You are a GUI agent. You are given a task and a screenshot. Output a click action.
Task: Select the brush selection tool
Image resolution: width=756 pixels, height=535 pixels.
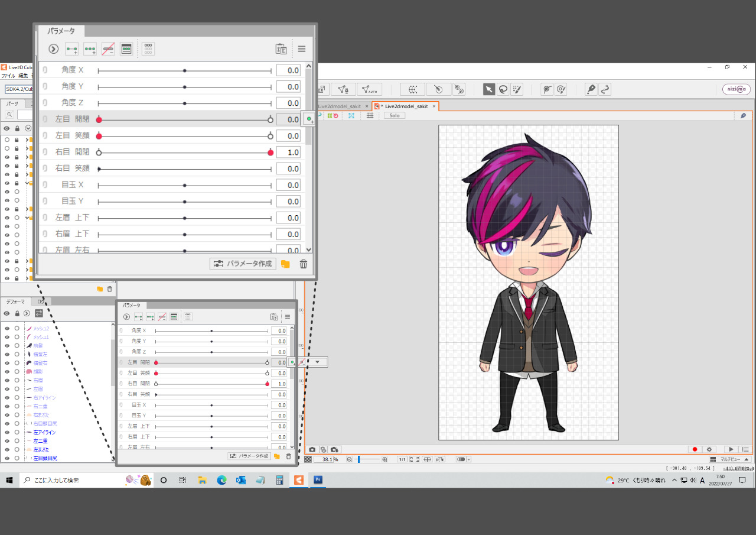point(517,89)
